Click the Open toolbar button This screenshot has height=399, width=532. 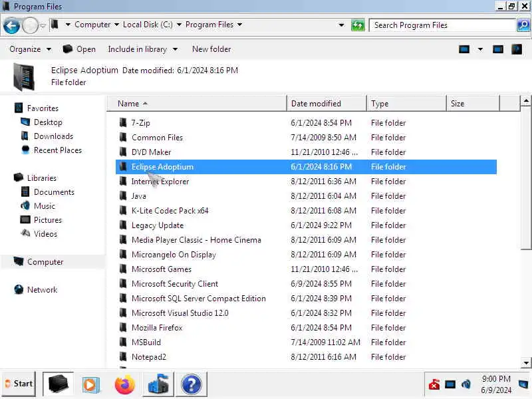click(79, 49)
